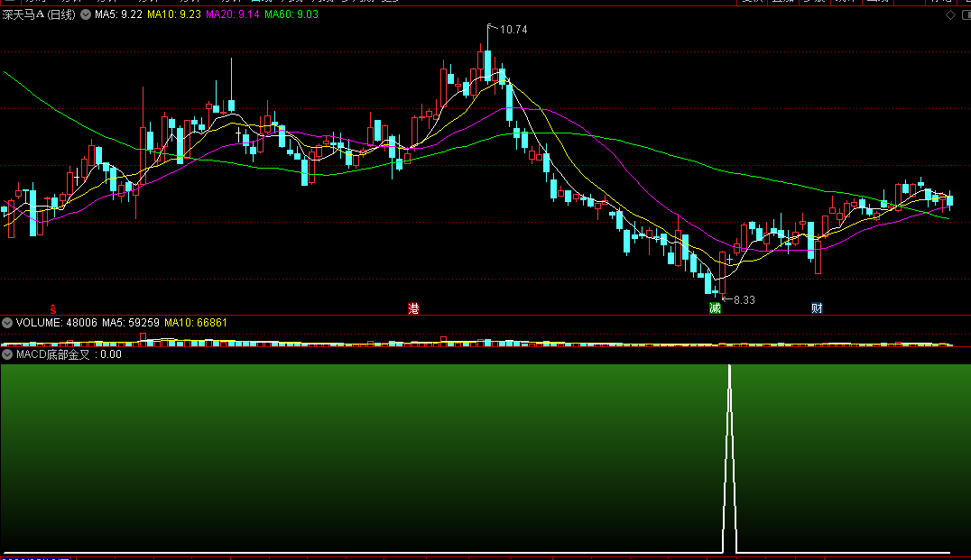This screenshot has width=971, height=560.
Task: Click the volume MA10: 66861 readout
Action: point(196,323)
